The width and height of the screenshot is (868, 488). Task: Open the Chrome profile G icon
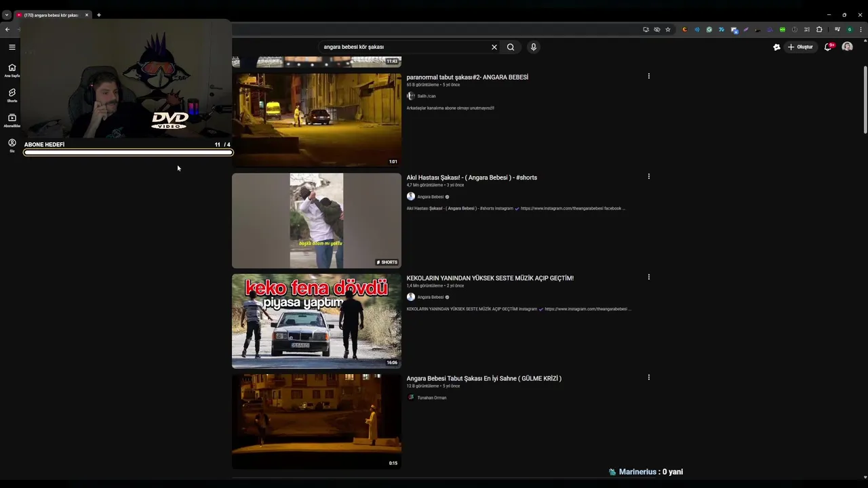coord(850,29)
